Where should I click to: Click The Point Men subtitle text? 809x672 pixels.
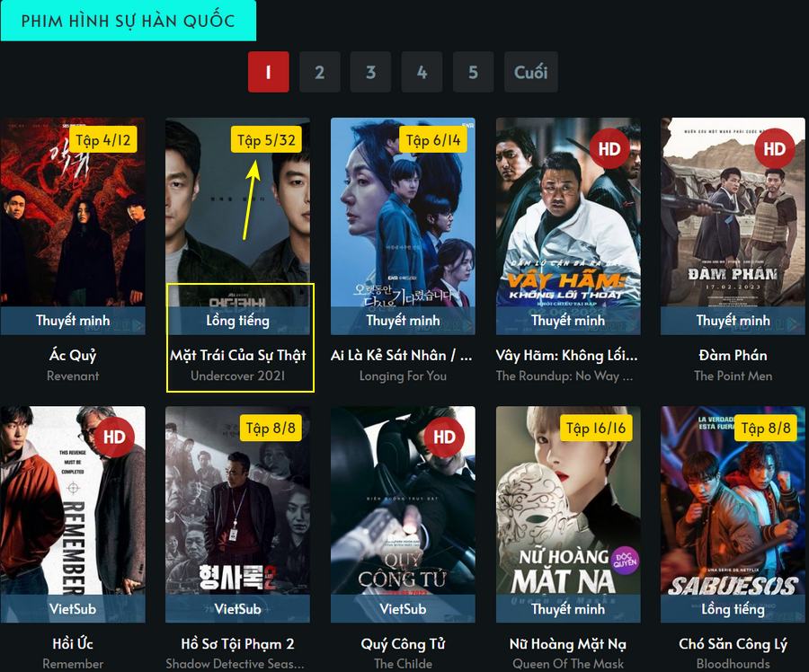pos(733,376)
